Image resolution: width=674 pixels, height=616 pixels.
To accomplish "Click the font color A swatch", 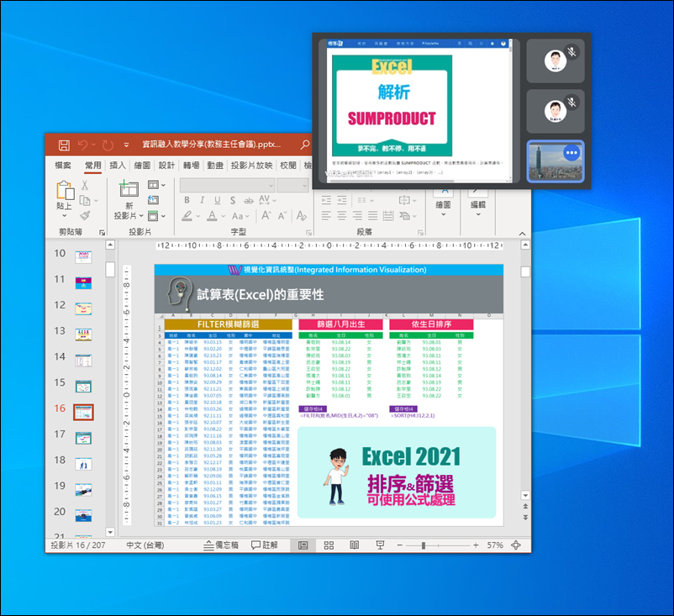I will tap(212, 216).
